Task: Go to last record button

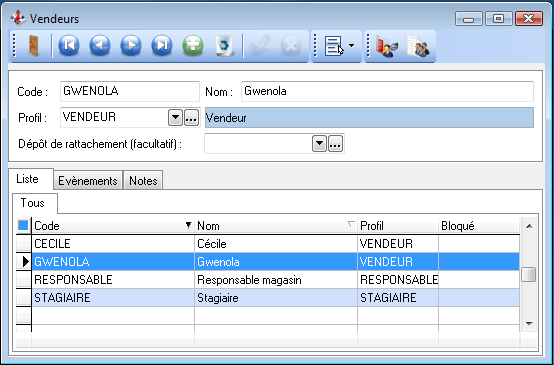Action: coord(162,46)
